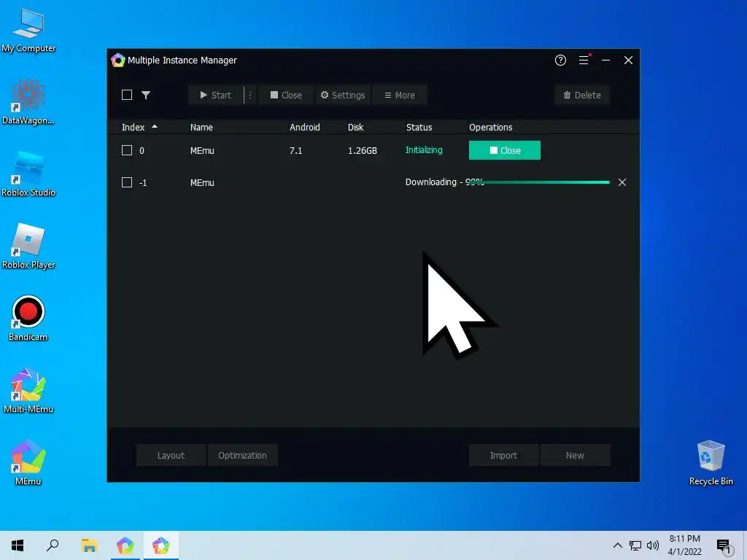Open the Windows Start menu
The height and width of the screenshot is (560, 747).
(18, 545)
